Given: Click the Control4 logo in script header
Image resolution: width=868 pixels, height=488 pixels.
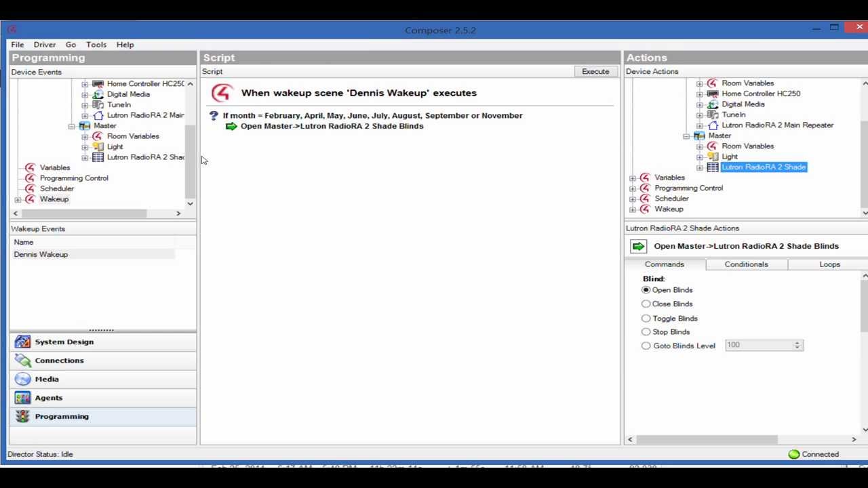Looking at the screenshot, I should pyautogui.click(x=222, y=93).
